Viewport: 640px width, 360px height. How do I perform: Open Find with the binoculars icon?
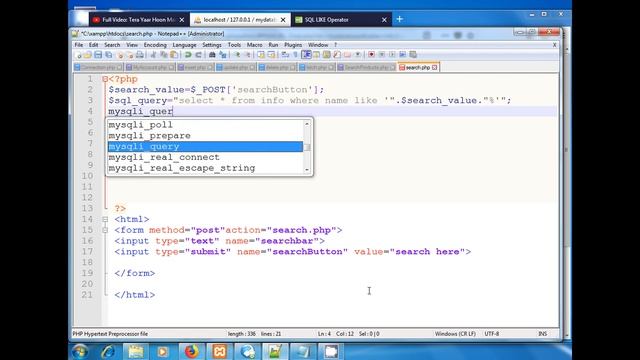(212, 54)
